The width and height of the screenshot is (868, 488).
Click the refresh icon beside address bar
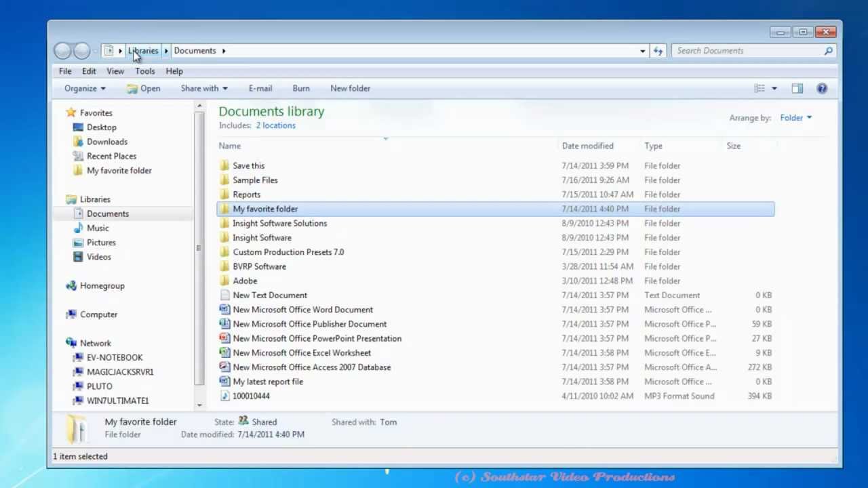[x=657, y=50]
